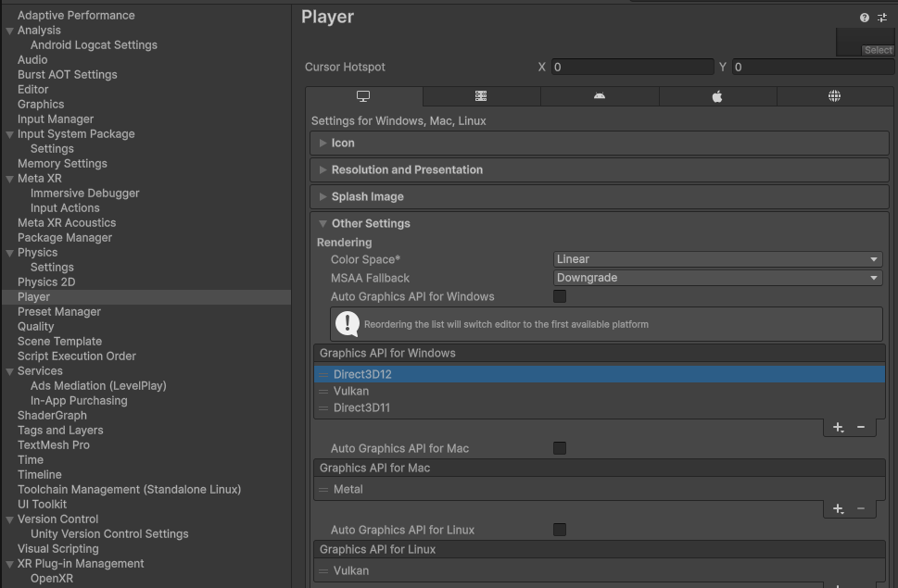Open the OpenXR settings page
The image size is (898, 588).
pos(52,578)
